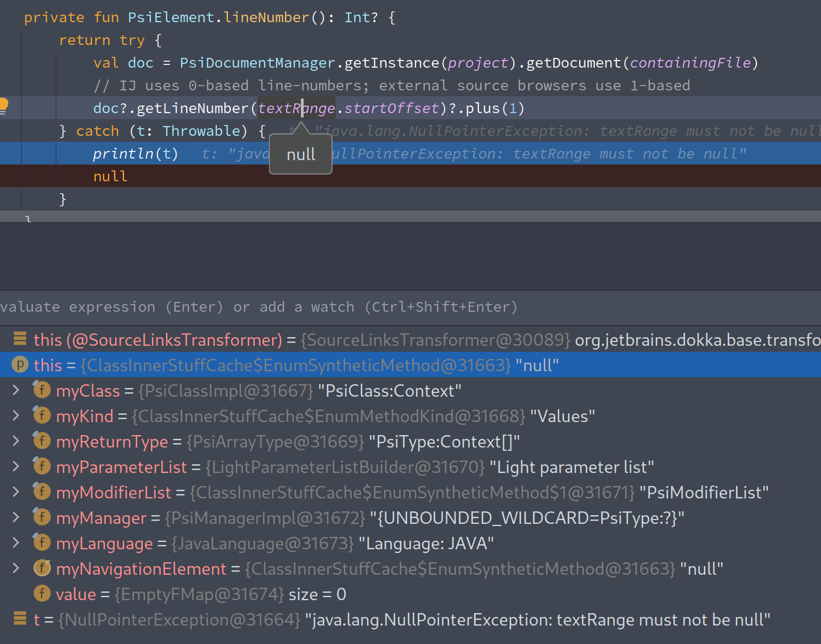This screenshot has width=821, height=644.
Task: Click the lineNumber function name
Action: tap(266, 17)
